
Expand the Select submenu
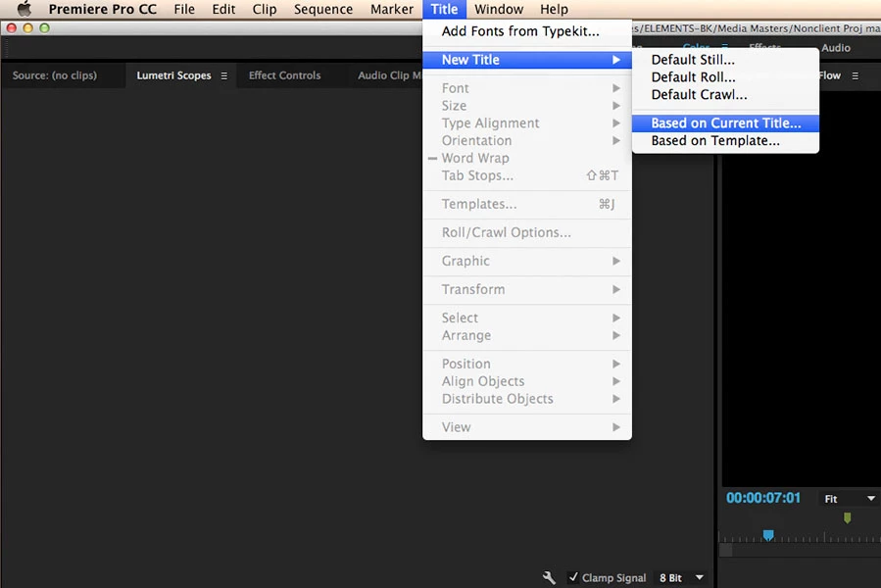coord(527,318)
